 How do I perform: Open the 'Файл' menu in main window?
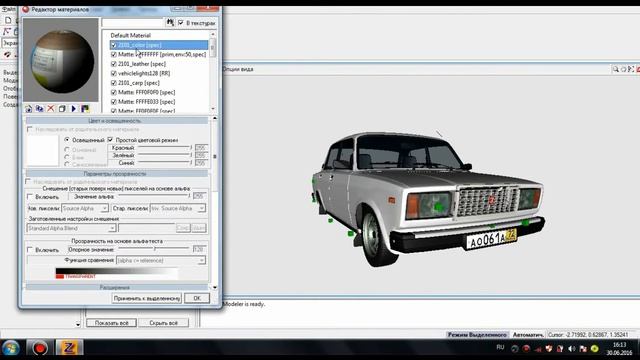pos(8,9)
